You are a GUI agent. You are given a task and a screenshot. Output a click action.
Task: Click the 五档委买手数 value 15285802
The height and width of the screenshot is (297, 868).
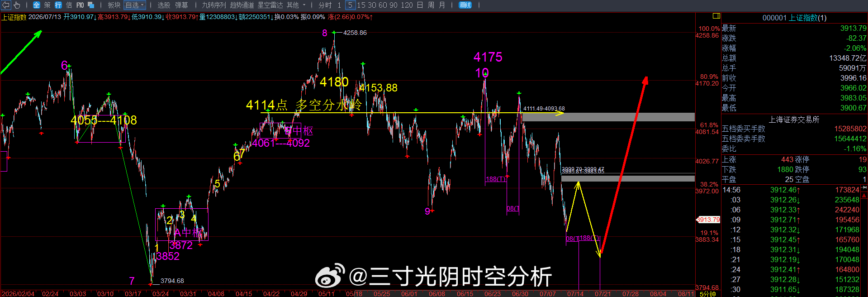(x=850, y=129)
